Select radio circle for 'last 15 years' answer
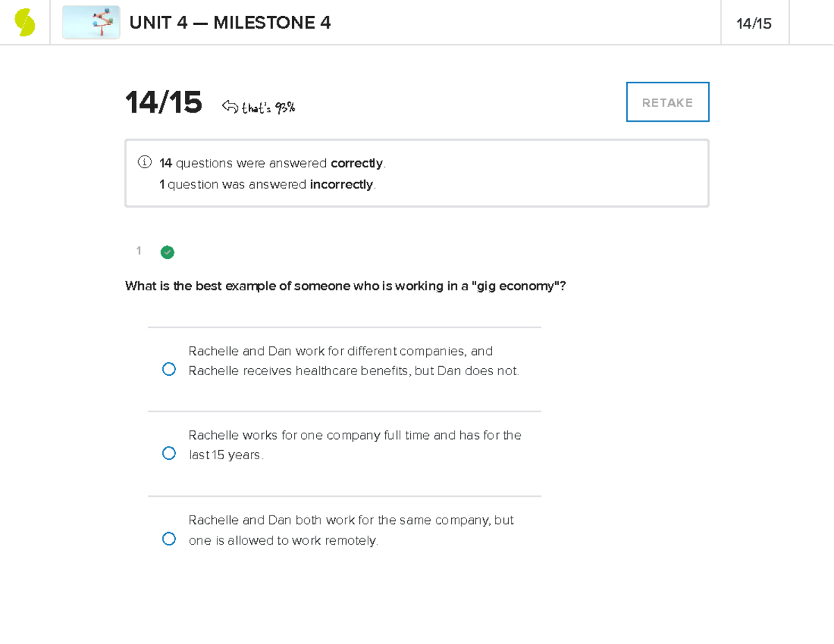Screen dimensions: 834x644 click(169, 454)
